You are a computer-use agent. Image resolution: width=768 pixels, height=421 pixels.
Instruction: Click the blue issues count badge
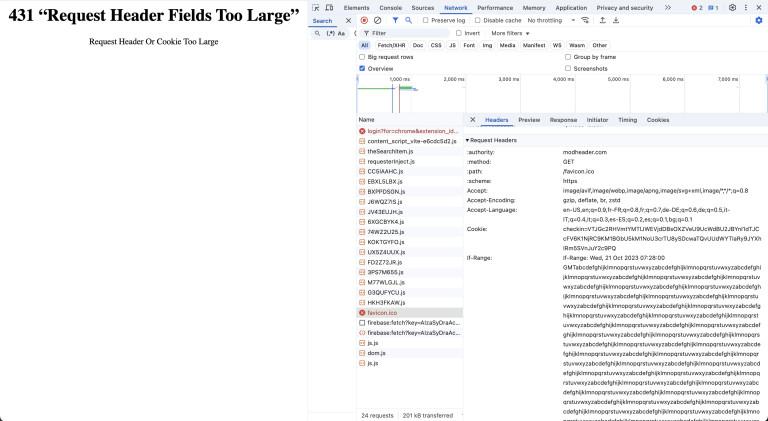tap(713, 8)
